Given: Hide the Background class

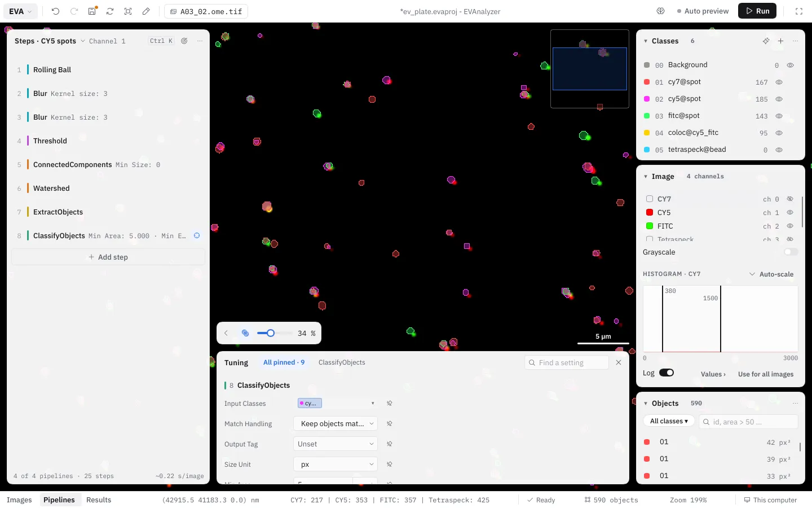Looking at the screenshot, I should (790, 65).
